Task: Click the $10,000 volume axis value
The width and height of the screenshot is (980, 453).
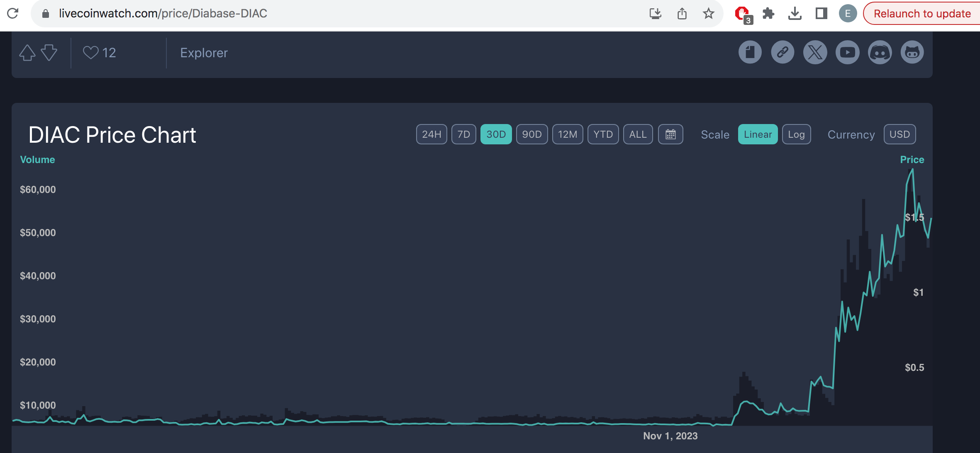Action: click(38, 405)
